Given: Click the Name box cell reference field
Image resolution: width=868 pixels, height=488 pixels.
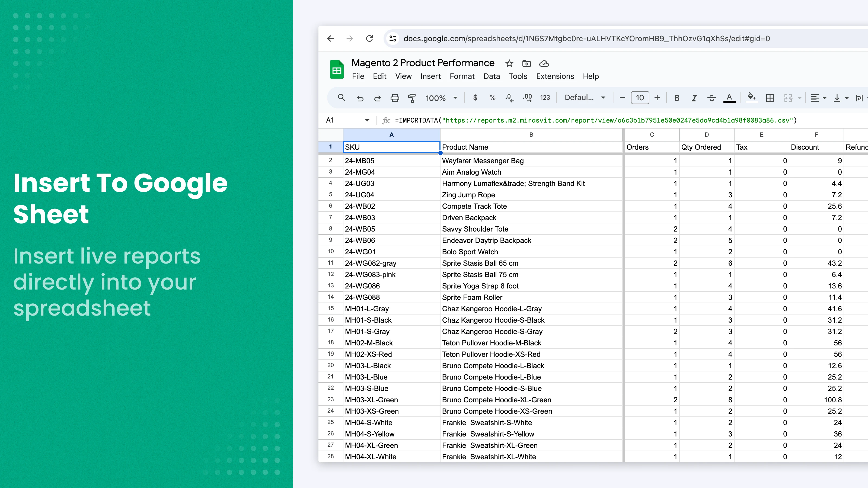Looking at the screenshot, I should tap(340, 120).
